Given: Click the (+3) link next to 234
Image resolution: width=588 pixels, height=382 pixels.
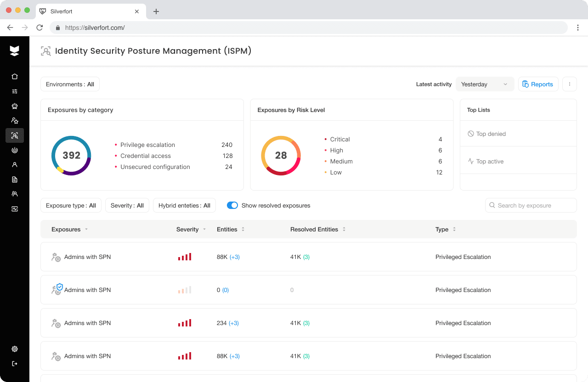Looking at the screenshot, I should click(x=234, y=323).
